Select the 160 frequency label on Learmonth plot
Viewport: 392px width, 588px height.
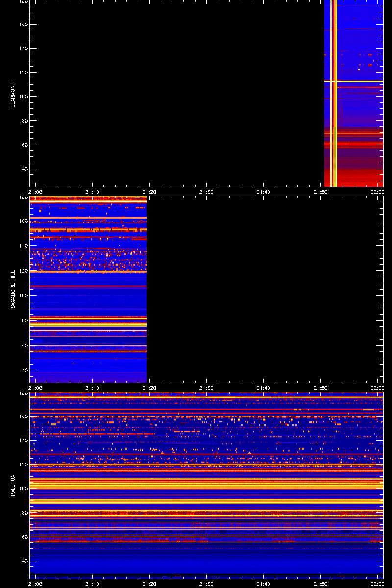(24, 24)
